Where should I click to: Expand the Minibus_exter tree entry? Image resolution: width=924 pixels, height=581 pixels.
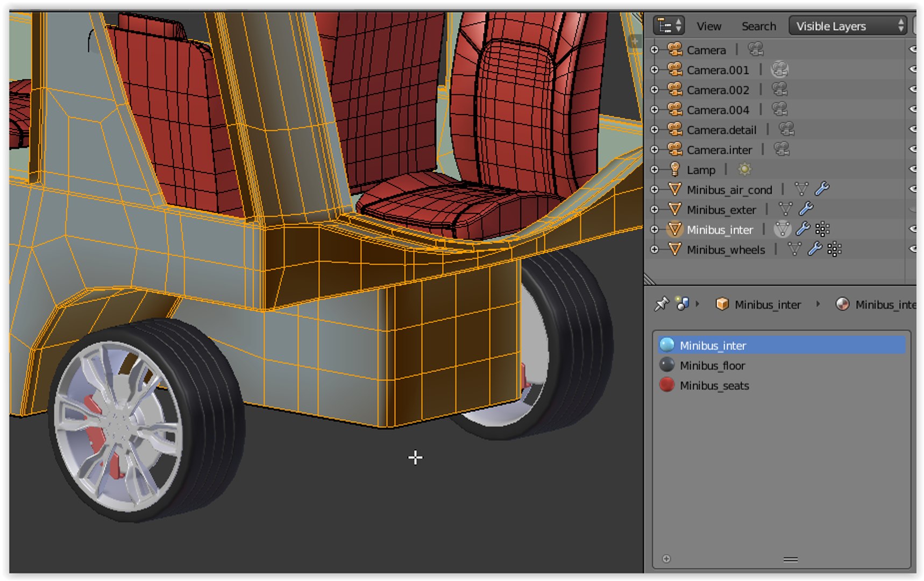pos(655,209)
